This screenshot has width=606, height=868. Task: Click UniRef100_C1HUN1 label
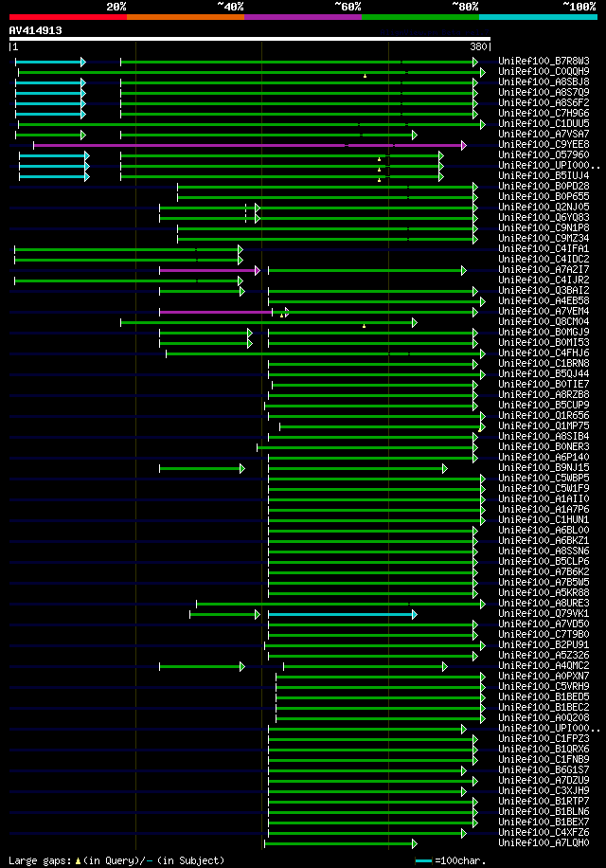[x=544, y=520]
